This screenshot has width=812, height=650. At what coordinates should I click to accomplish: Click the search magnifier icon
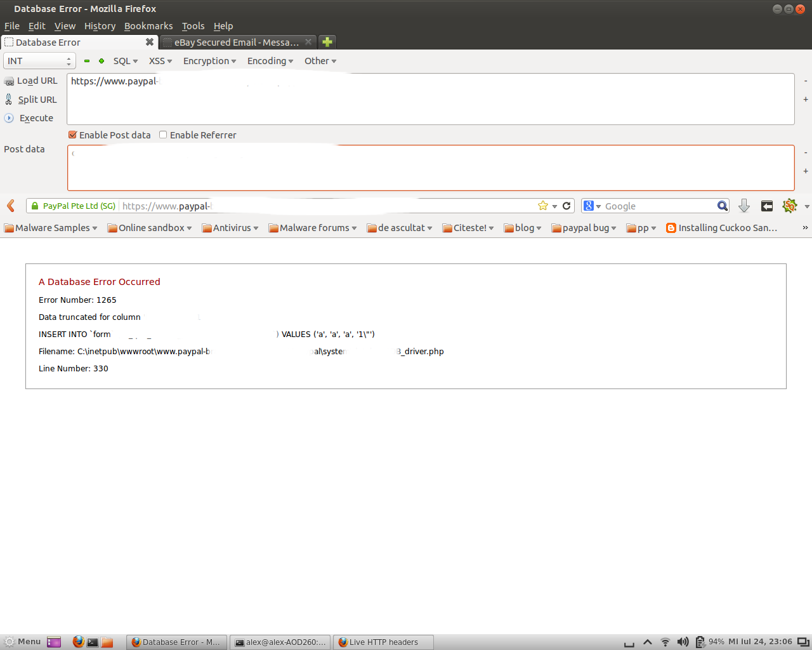[x=723, y=206]
